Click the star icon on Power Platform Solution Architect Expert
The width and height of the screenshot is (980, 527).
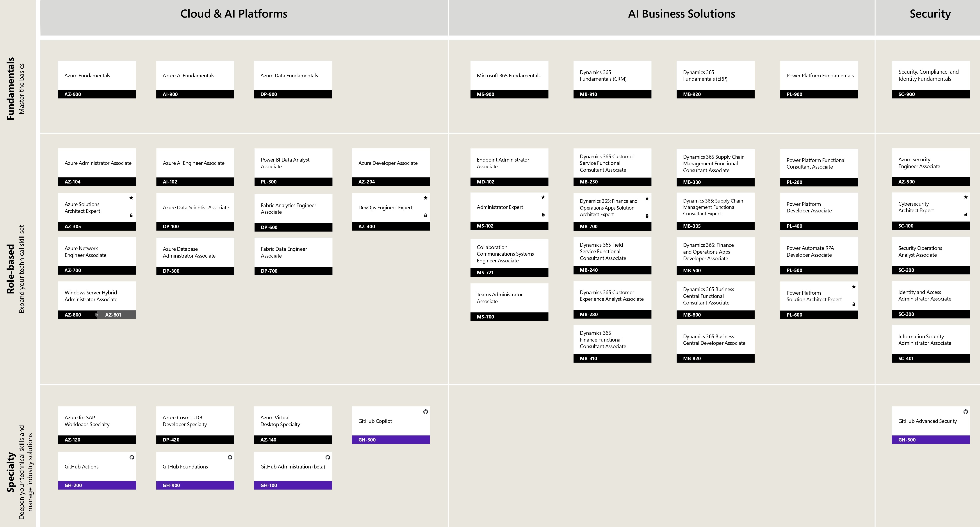click(x=854, y=287)
